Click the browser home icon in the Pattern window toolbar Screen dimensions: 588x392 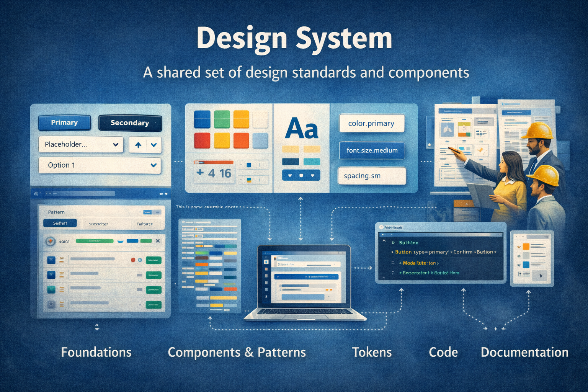tap(36, 193)
